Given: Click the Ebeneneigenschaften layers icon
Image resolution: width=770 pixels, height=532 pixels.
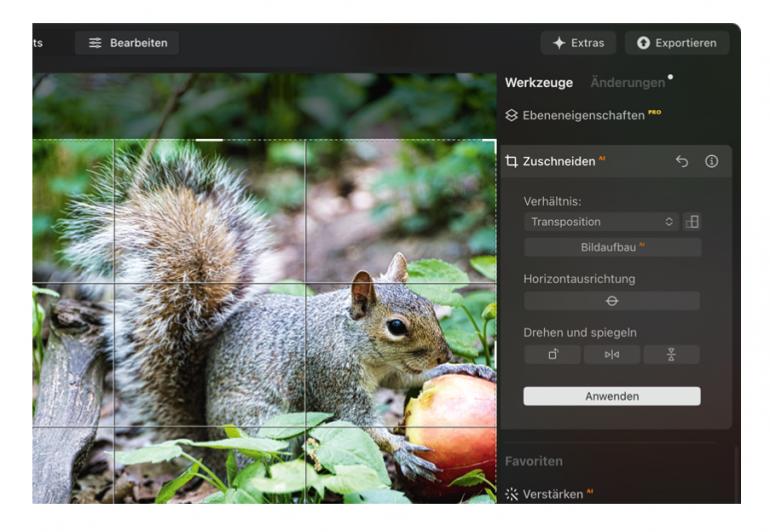Looking at the screenshot, I should point(512,116).
